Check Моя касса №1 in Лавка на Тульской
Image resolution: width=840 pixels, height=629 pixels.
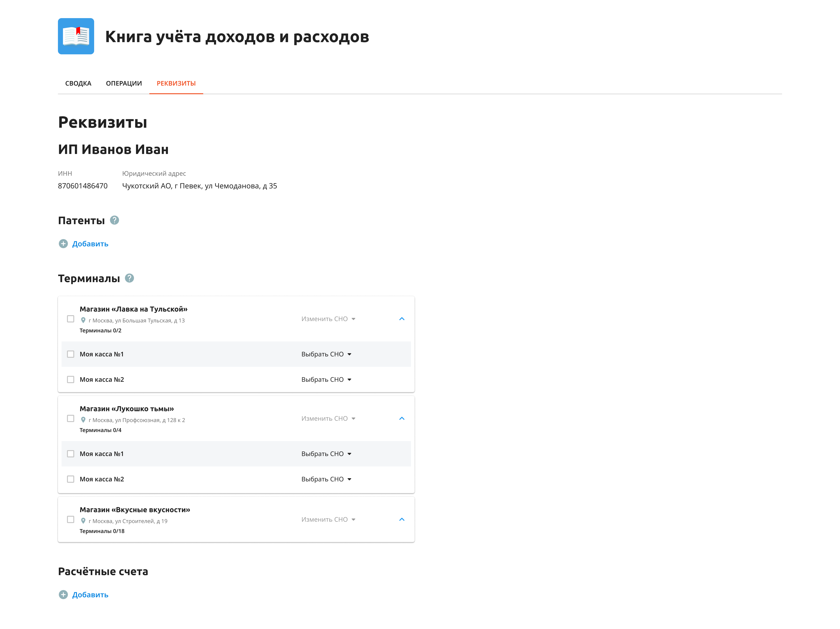71,354
